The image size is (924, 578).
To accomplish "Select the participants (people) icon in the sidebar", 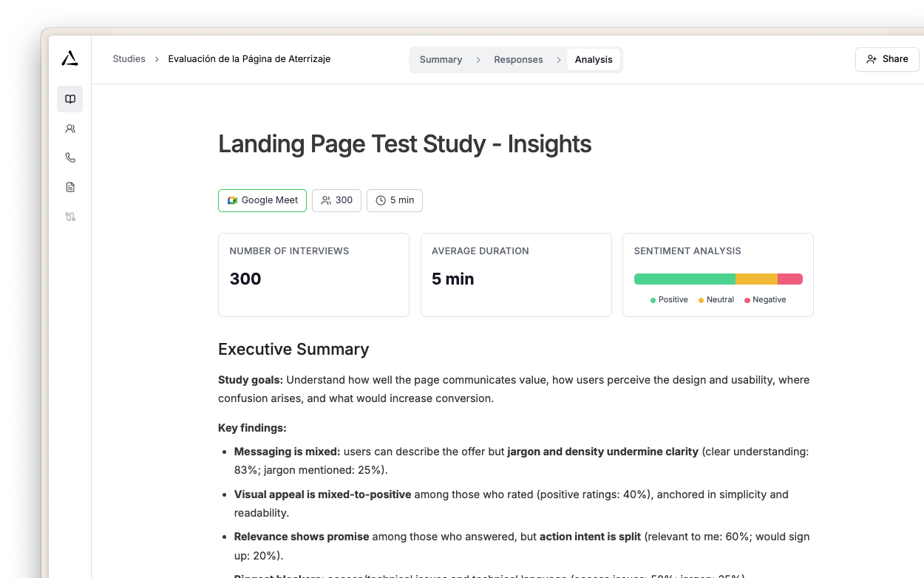I will click(69, 128).
